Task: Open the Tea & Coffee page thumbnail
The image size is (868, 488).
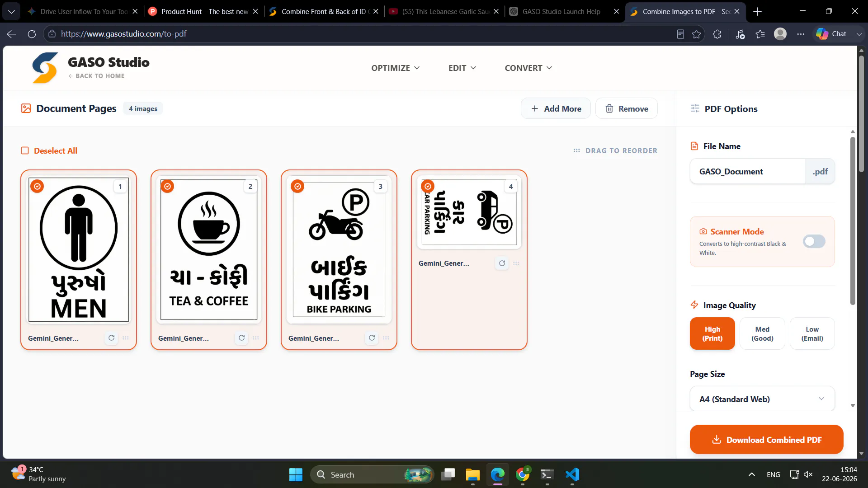Action: coord(209,249)
